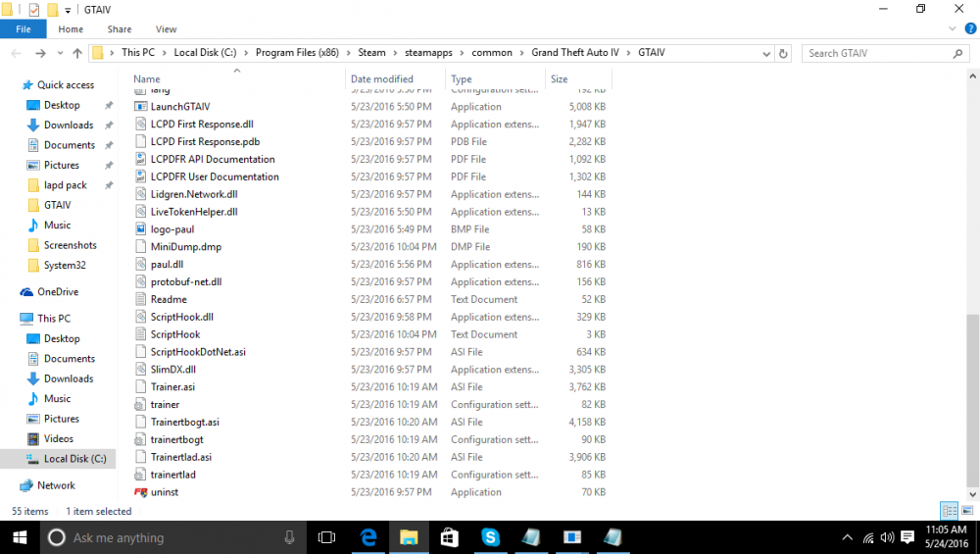Go up one folder level arrow
Viewport: 980px width, 554px height.
(x=77, y=53)
